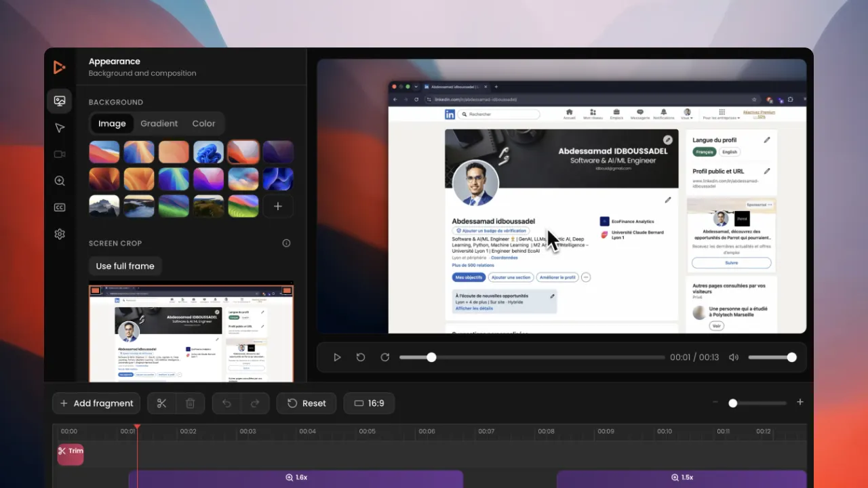Click the trash delete icon
This screenshot has height=488, width=868.
point(191,403)
